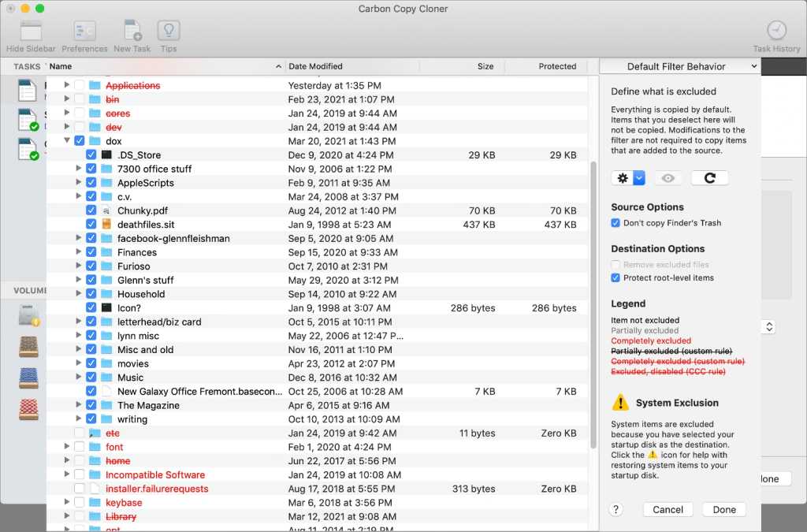Check the Applications folder checkbox
This screenshot has width=807, height=532.
coord(80,85)
